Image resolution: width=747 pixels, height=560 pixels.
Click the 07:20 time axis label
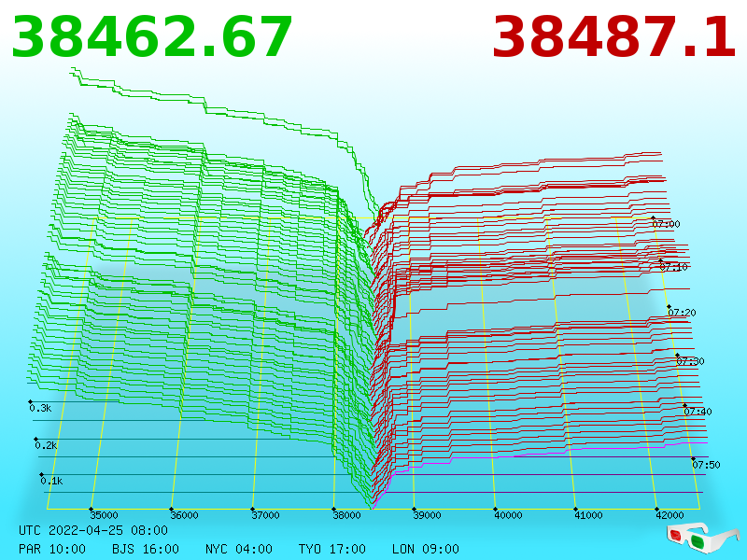(682, 313)
